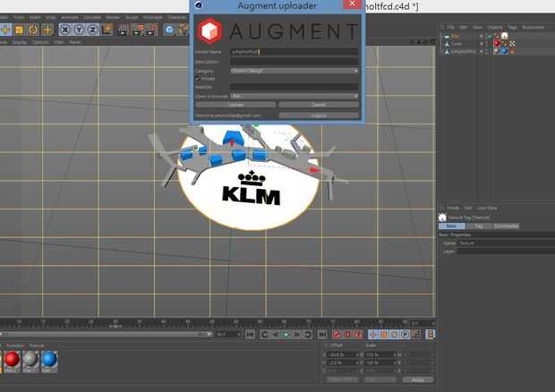
Task: Select the blue material swatch
Action: [x=49, y=362]
